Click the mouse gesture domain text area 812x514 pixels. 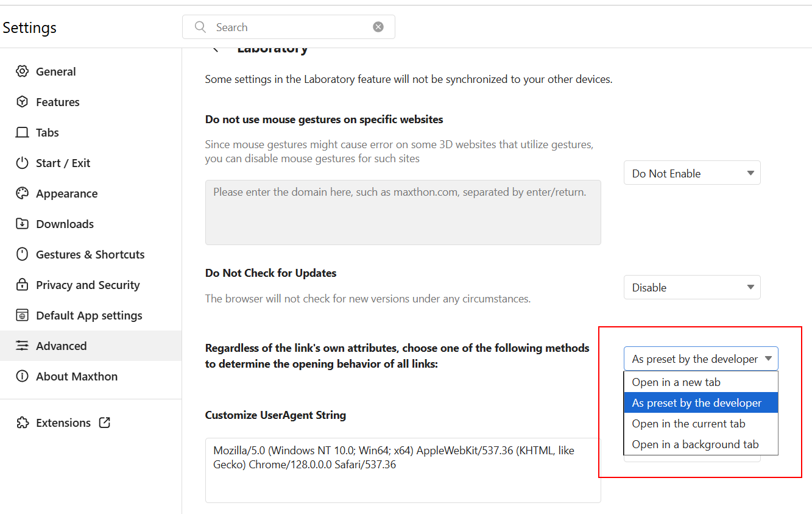tap(403, 212)
